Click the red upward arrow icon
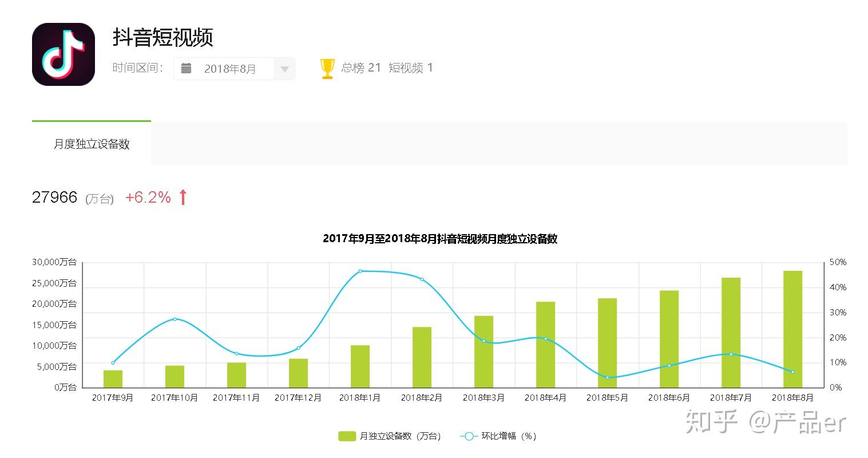This screenshot has width=868, height=458. [x=183, y=198]
